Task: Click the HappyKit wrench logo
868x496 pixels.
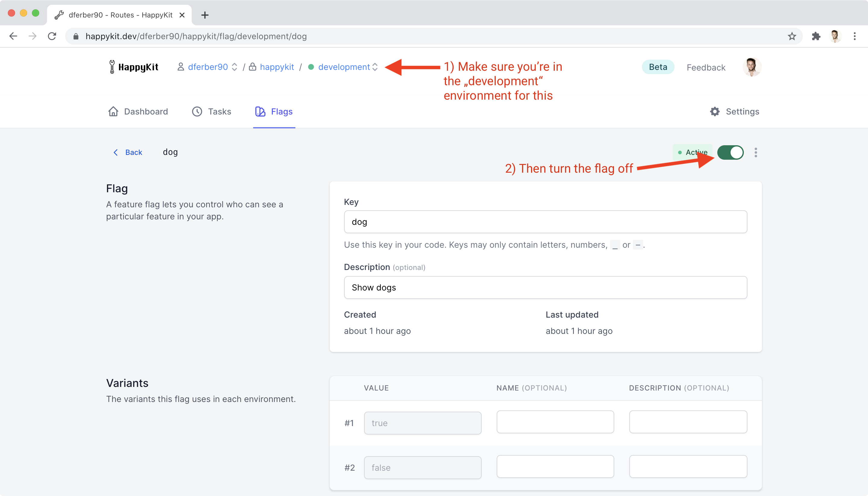Action: point(112,67)
